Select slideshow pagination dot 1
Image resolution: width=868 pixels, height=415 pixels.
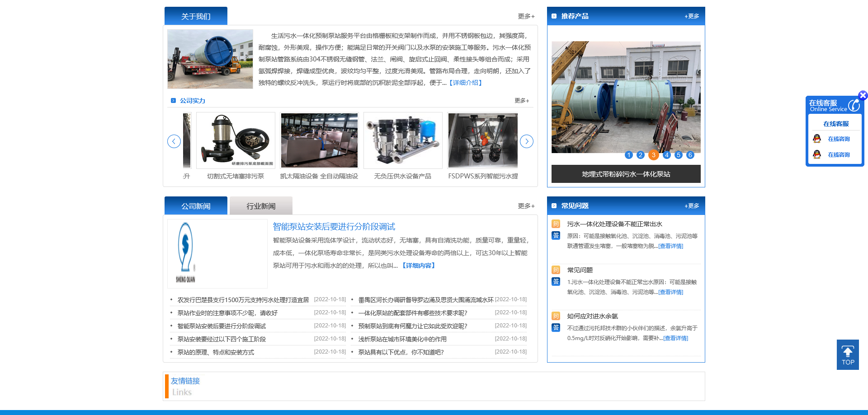[628, 155]
